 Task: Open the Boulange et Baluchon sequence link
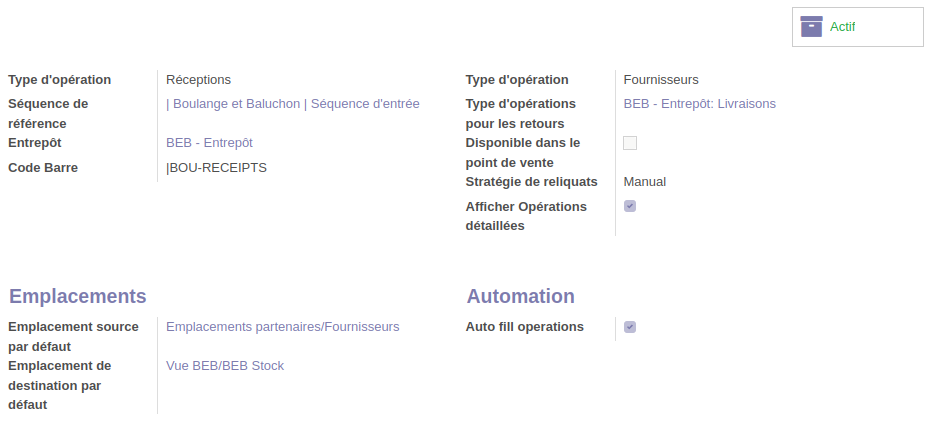(293, 103)
